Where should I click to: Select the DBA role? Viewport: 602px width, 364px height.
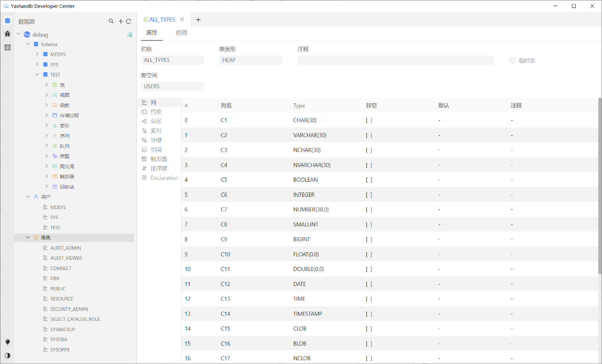[55, 279]
